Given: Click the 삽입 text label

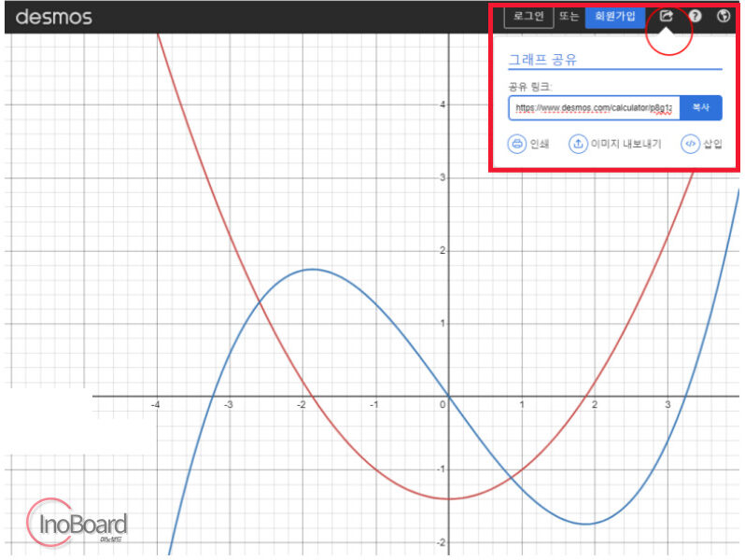Looking at the screenshot, I should coord(712,144).
